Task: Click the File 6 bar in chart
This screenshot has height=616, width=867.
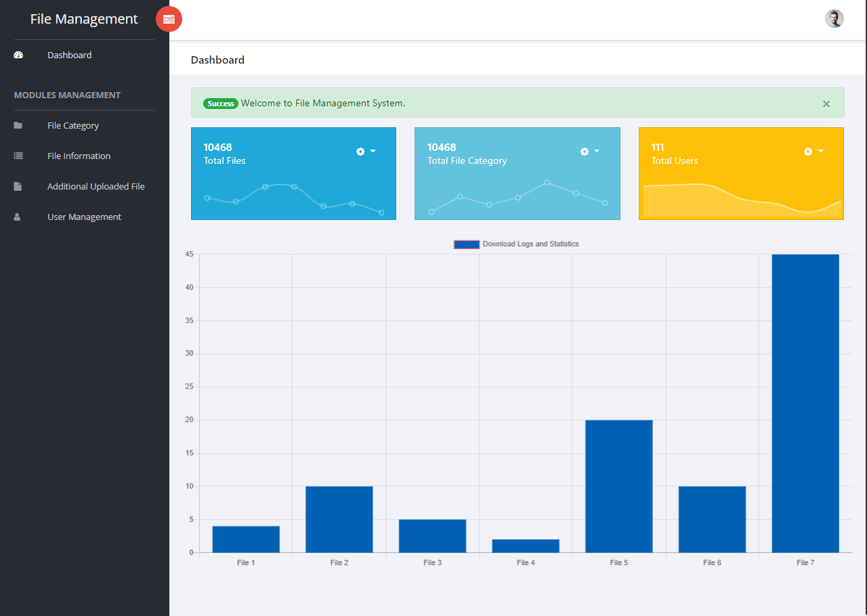Action: [x=712, y=519]
